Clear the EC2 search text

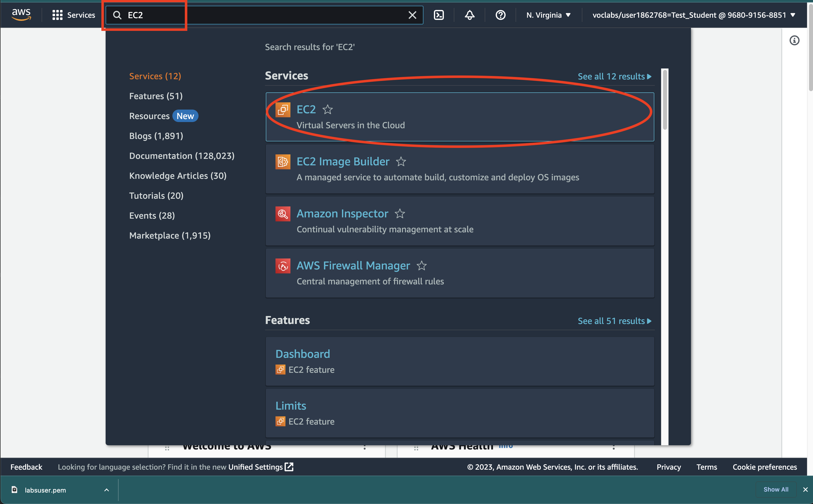[412, 15]
